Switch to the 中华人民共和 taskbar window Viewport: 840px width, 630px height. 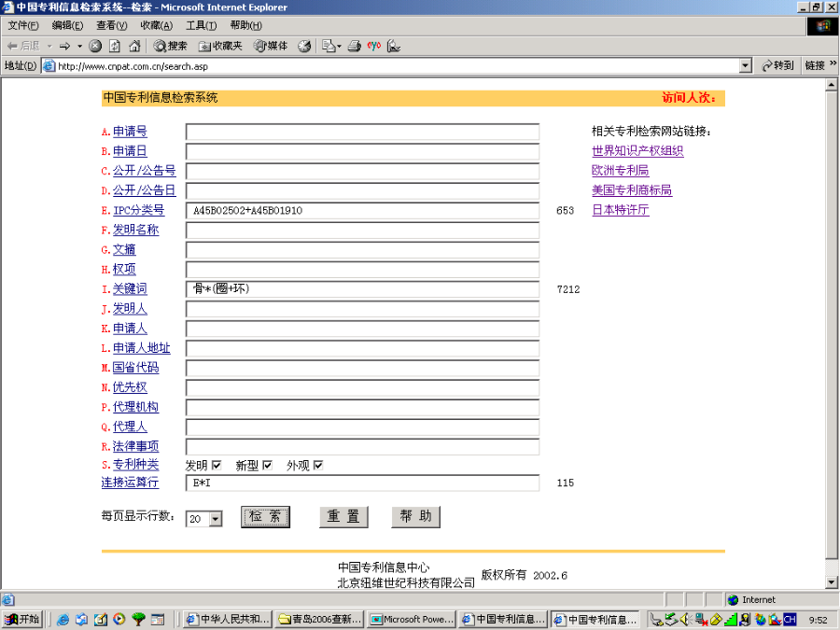[x=228, y=620]
